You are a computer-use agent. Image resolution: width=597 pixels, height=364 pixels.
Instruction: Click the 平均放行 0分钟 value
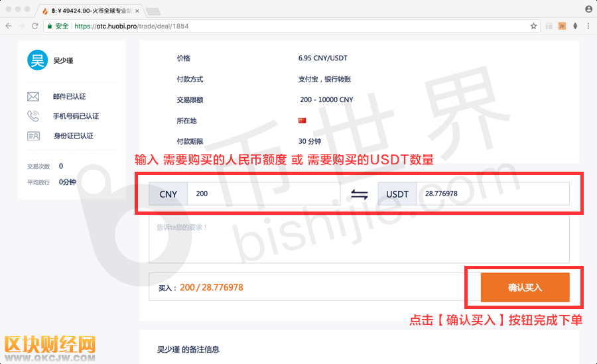68,182
